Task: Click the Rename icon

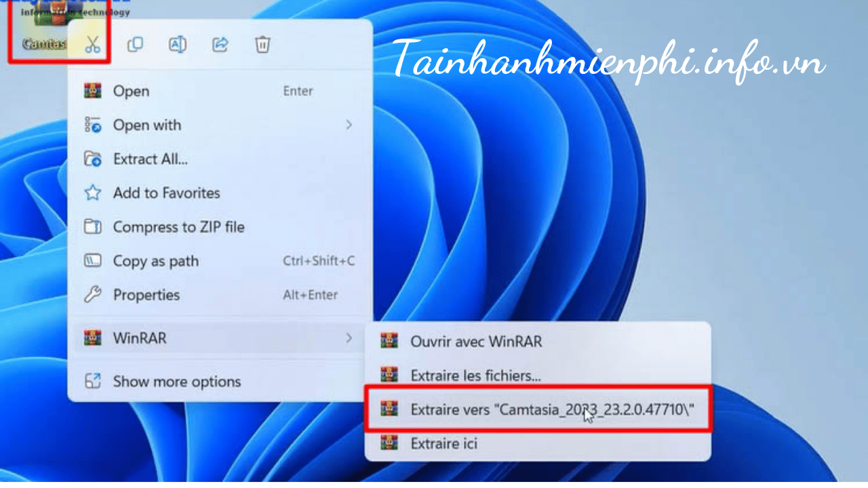Action: click(x=178, y=45)
